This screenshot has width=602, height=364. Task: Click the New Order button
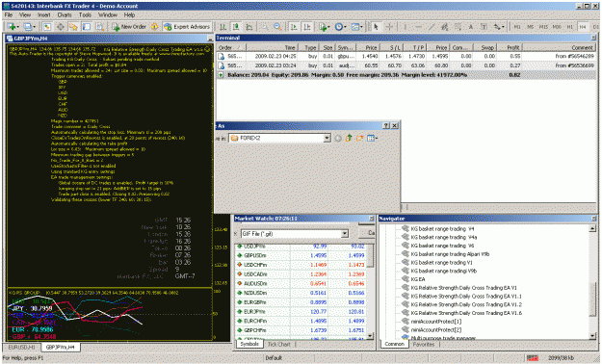coord(129,27)
